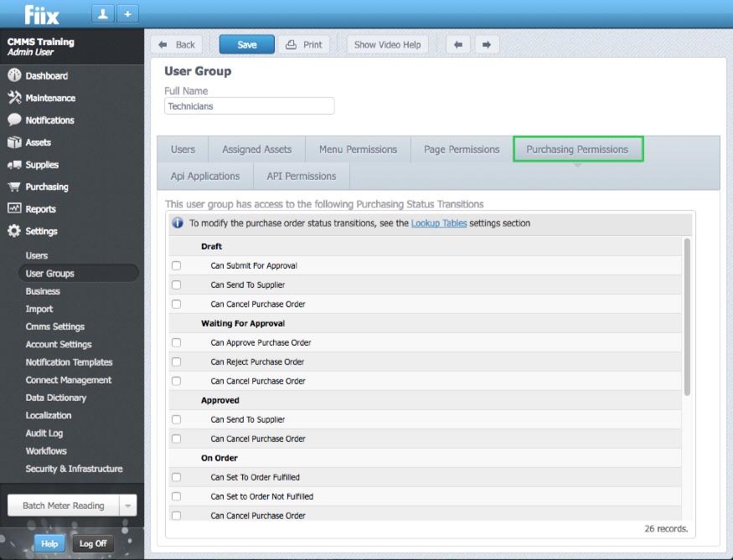Enable Can Set to Order Not Fulfilled
This screenshot has width=733, height=560.
[x=176, y=496]
